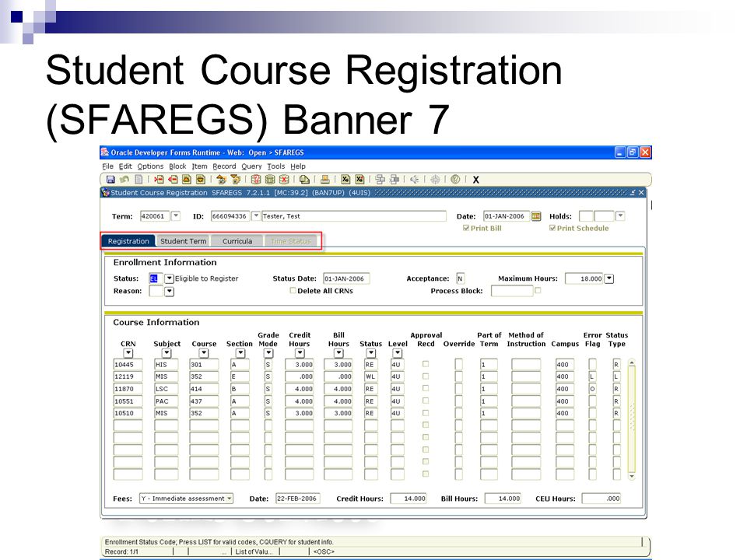Toggle the Print Bill checkbox
The image size is (747, 560).
pyautogui.click(x=466, y=228)
